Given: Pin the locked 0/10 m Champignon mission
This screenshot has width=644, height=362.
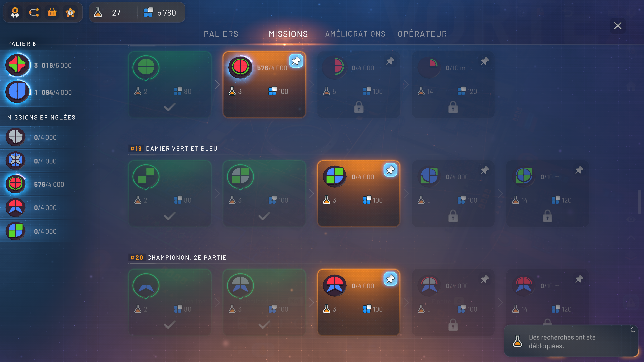Looking at the screenshot, I should click(579, 279).
